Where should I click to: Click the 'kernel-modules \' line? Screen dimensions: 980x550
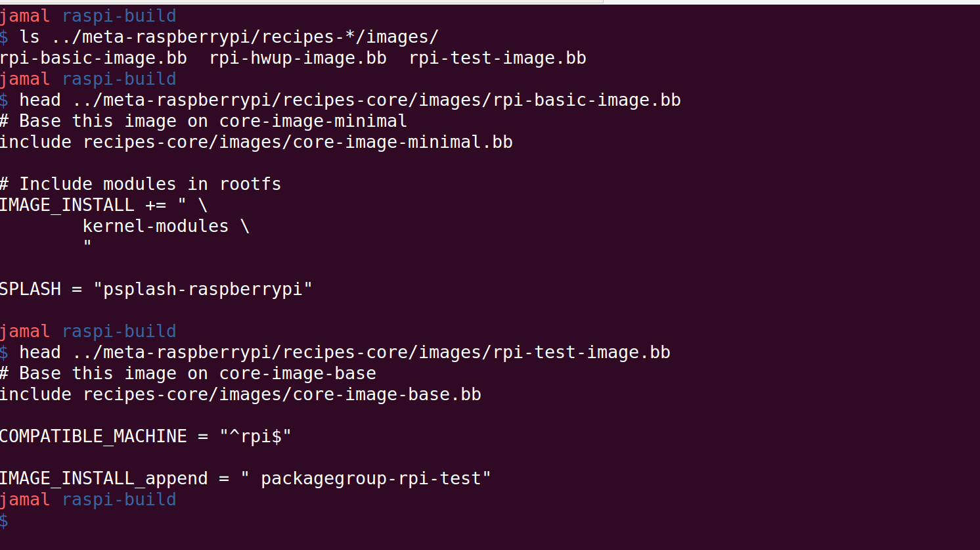pyautogui.click(x=166, y=226)
